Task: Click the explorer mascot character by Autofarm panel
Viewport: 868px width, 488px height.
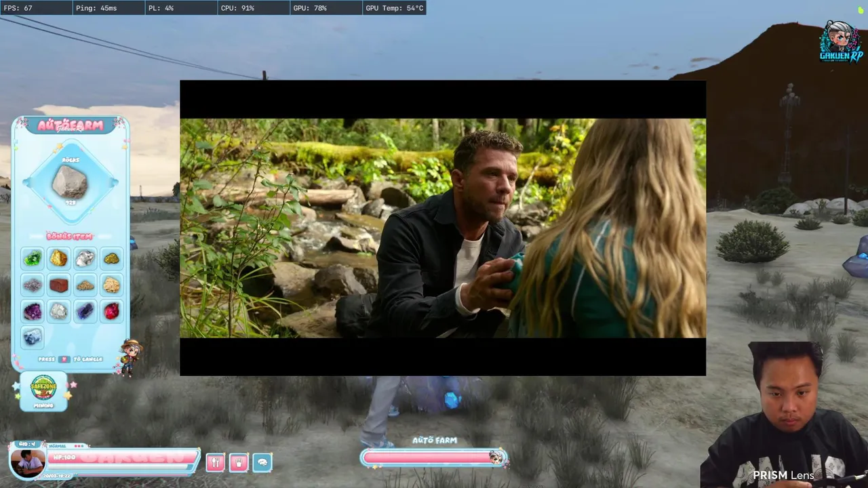Action: [130, 357]
